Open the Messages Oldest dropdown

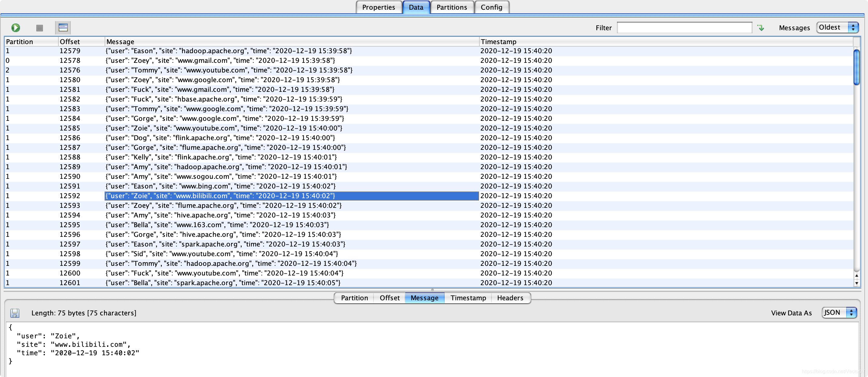tap(837, 27)
